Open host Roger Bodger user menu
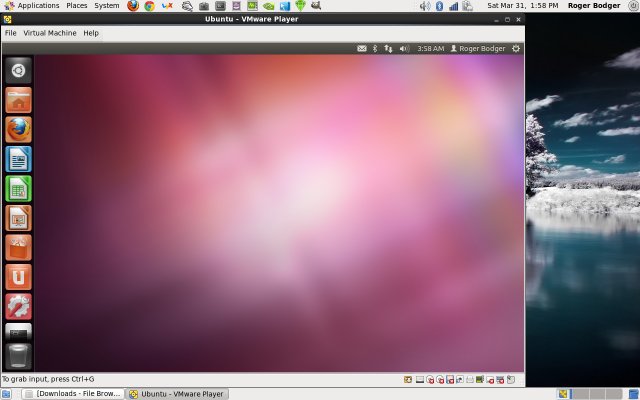 pyautogui.click(x=594, y=6)
